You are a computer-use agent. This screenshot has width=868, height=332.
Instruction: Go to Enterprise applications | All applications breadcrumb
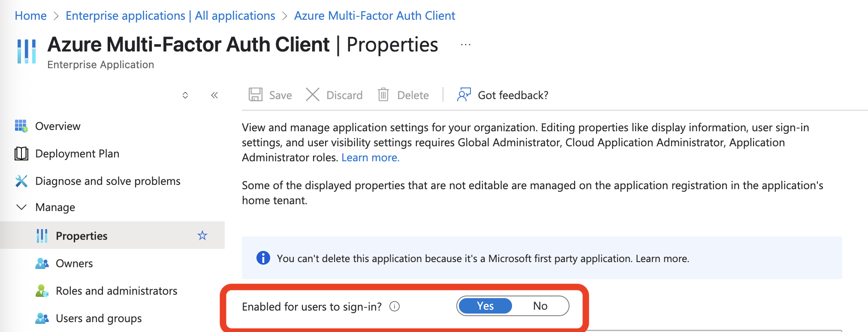[170, 16]
